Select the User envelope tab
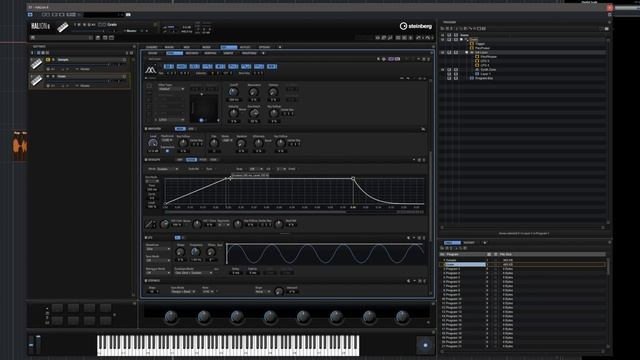The height and width of the screenshot is (360, 640). tap(213, 160)
